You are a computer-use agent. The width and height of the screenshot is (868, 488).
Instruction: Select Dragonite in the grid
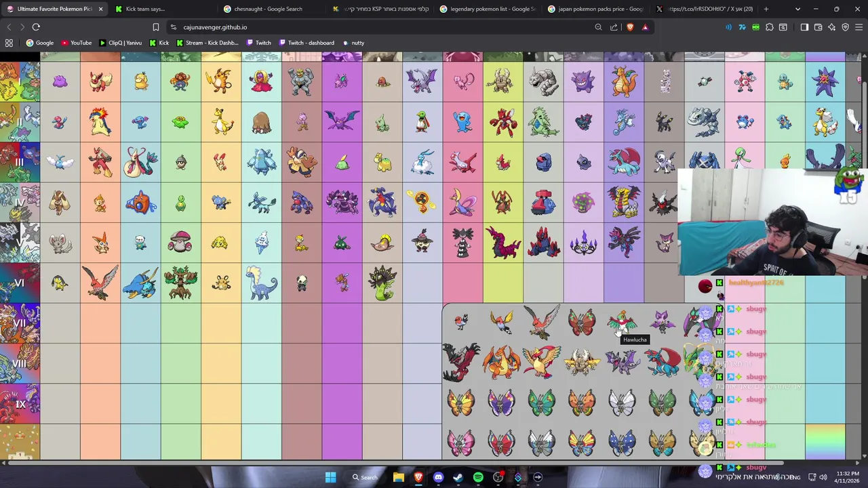(x=624, y=81)
